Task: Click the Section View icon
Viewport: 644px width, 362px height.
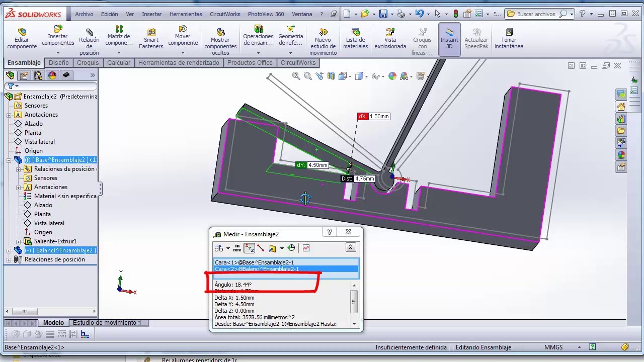Action: 331,76
